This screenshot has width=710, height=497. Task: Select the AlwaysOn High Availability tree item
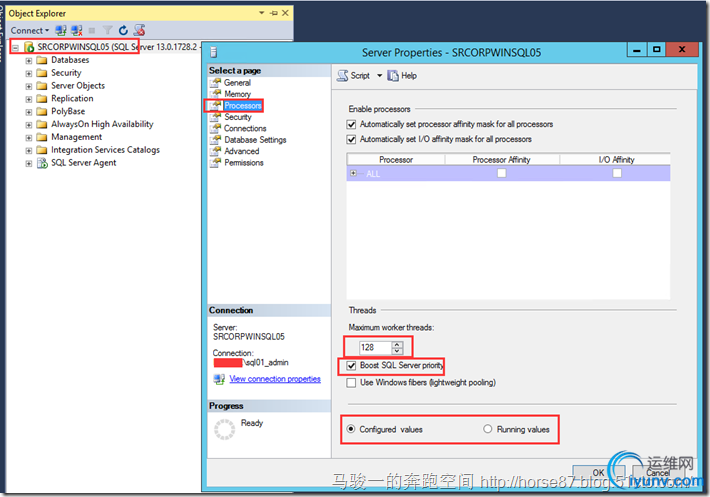tap(102, 124)
